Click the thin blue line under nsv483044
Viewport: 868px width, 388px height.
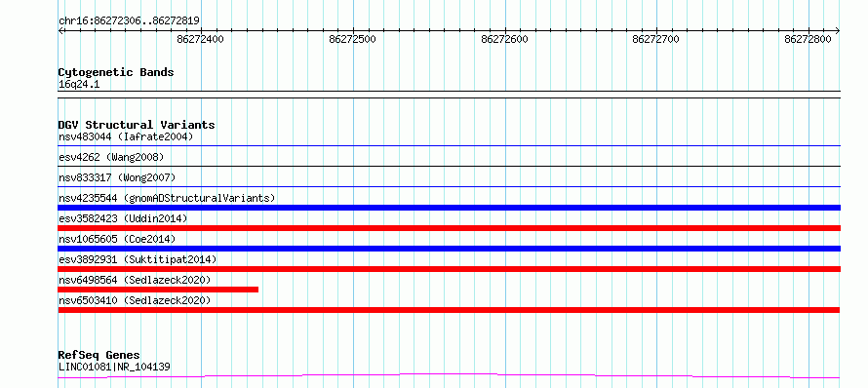tap(449, 145)
